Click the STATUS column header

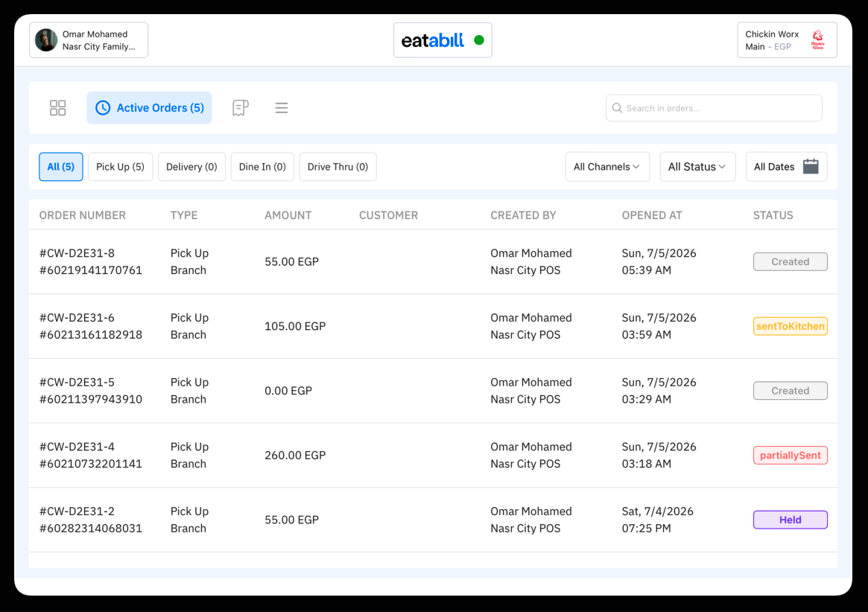[x=773, y=215]
